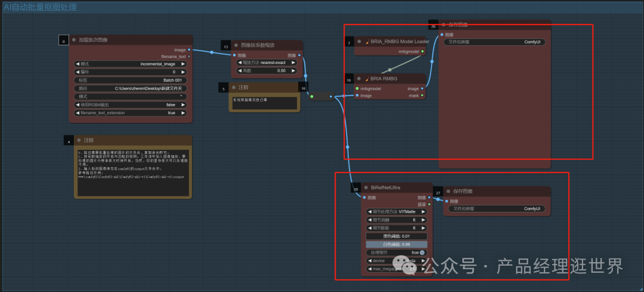644x292 pixels.
Task: Click the mask output port on BRIA RMBG
Action: pyautogui.click(x=422, y=95)
